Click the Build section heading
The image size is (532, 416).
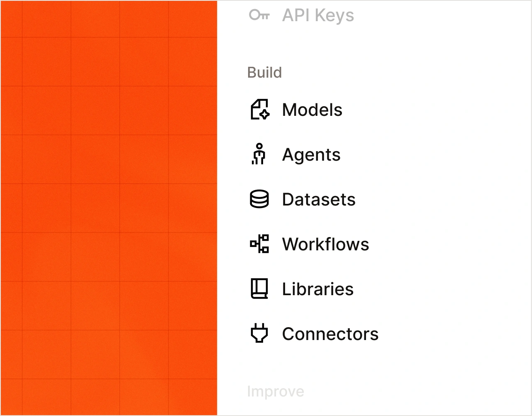click(264, 73)
